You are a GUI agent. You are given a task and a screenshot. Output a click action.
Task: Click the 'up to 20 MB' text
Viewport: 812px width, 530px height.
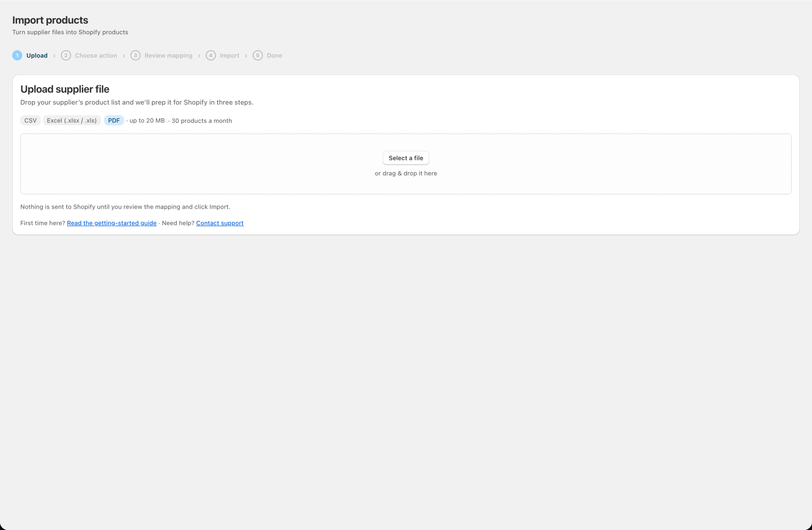pos(147,121)
